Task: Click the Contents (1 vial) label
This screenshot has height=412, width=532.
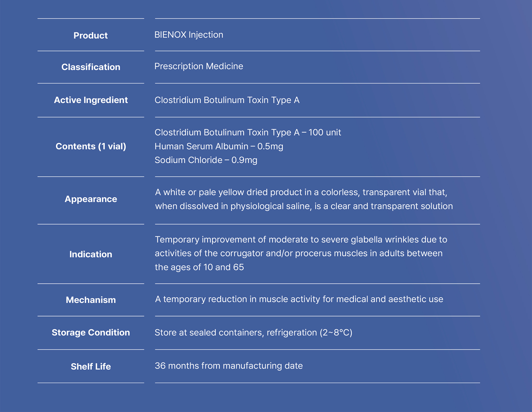Action: click(91, 146)
